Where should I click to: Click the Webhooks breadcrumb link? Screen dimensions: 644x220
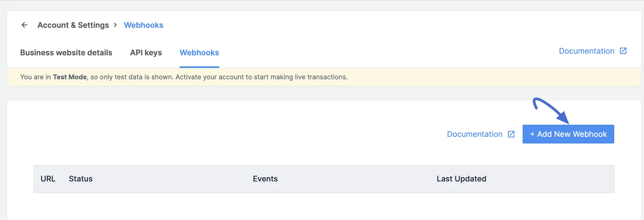pos(144,25)
